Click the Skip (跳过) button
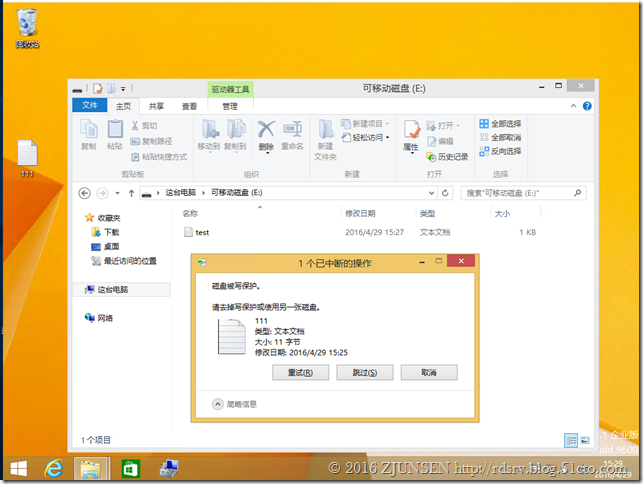 pos(365,372)
